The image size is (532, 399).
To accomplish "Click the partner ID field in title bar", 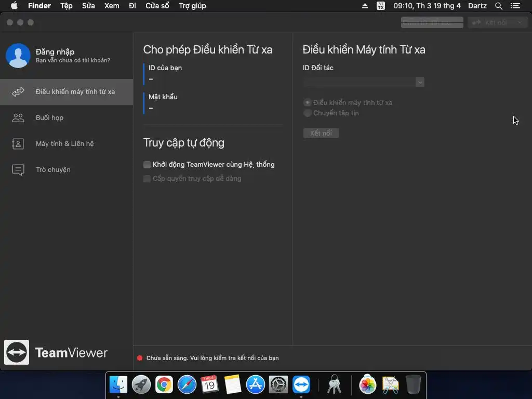I will point(432,22).
